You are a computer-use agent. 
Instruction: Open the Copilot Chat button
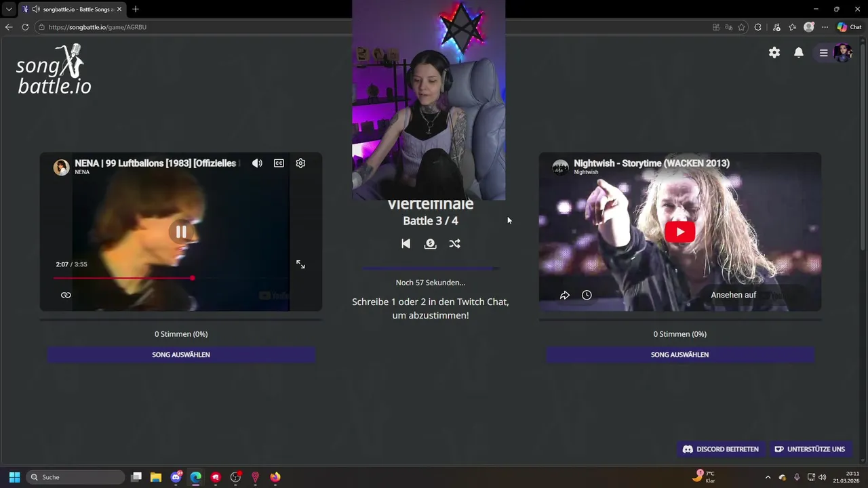pos(849,27)
